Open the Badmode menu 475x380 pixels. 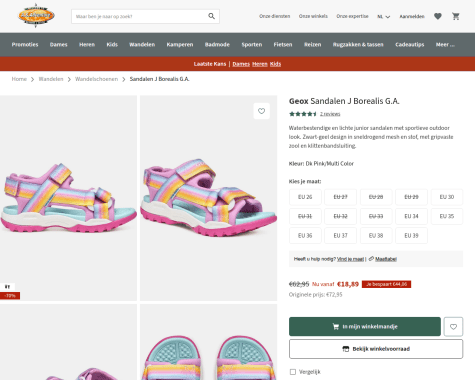tap(217, 44)
